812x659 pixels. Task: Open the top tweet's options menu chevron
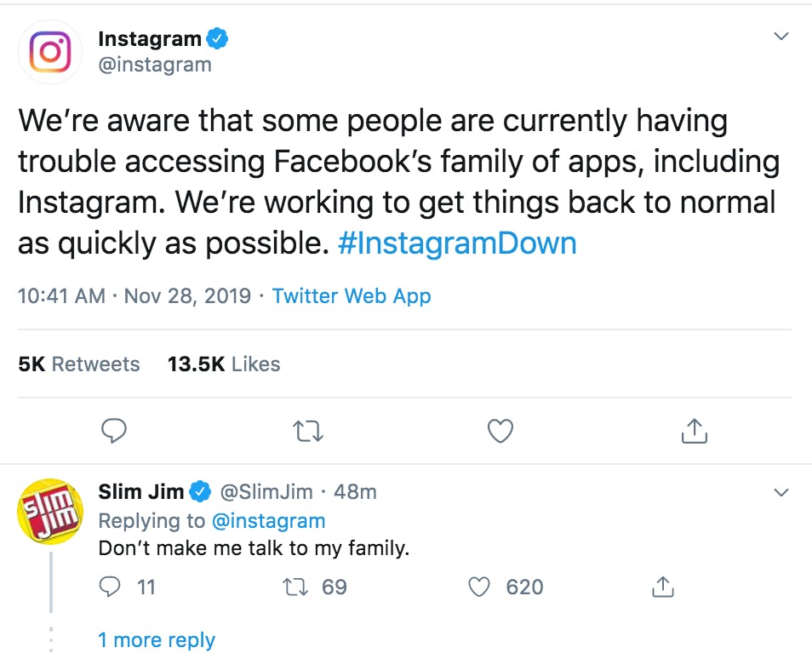(x=781, y=36)
